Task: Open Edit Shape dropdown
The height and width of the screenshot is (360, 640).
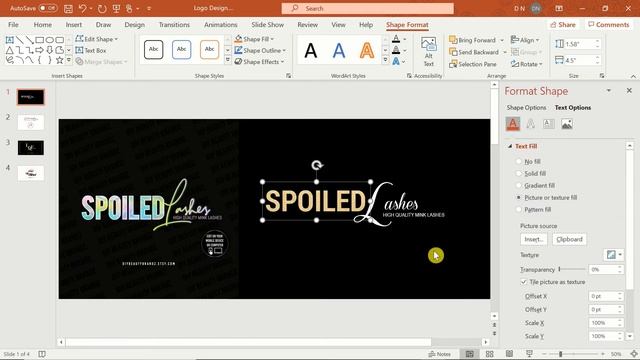Action: coord(97,39)
